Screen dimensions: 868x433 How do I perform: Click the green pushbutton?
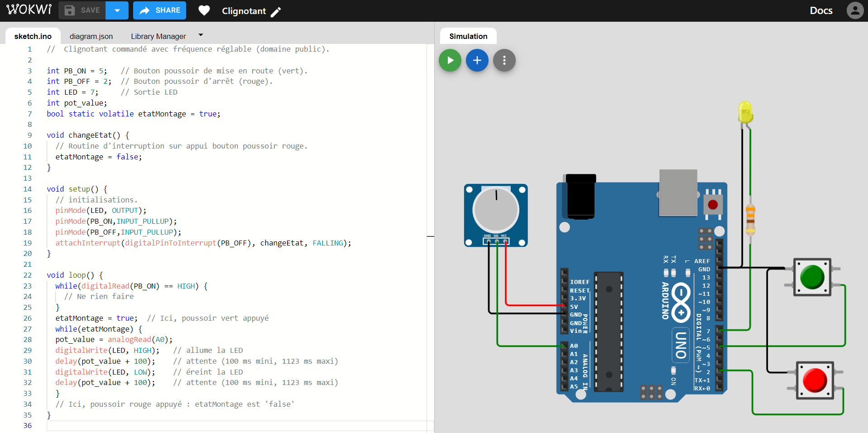click(812, 277)
